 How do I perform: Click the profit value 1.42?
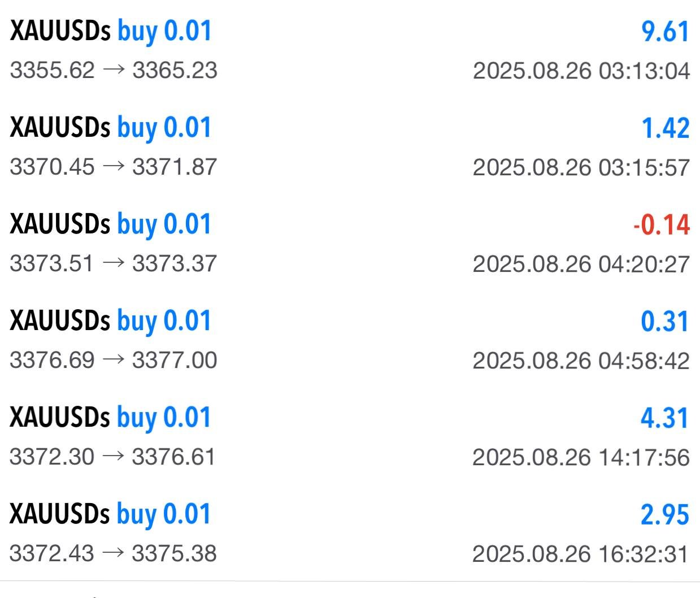[665, 128]
